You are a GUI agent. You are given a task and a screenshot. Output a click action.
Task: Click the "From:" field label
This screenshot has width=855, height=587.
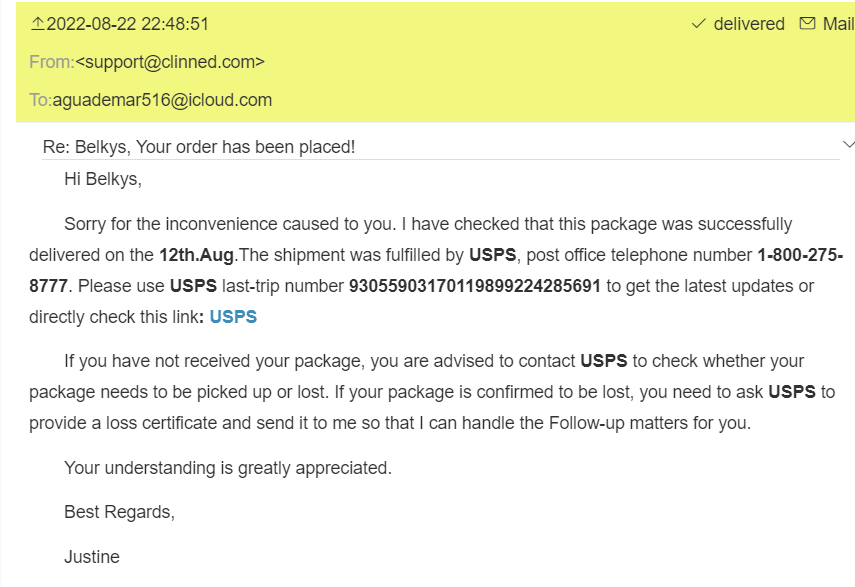pyautogui.click(x=52, y=62)
